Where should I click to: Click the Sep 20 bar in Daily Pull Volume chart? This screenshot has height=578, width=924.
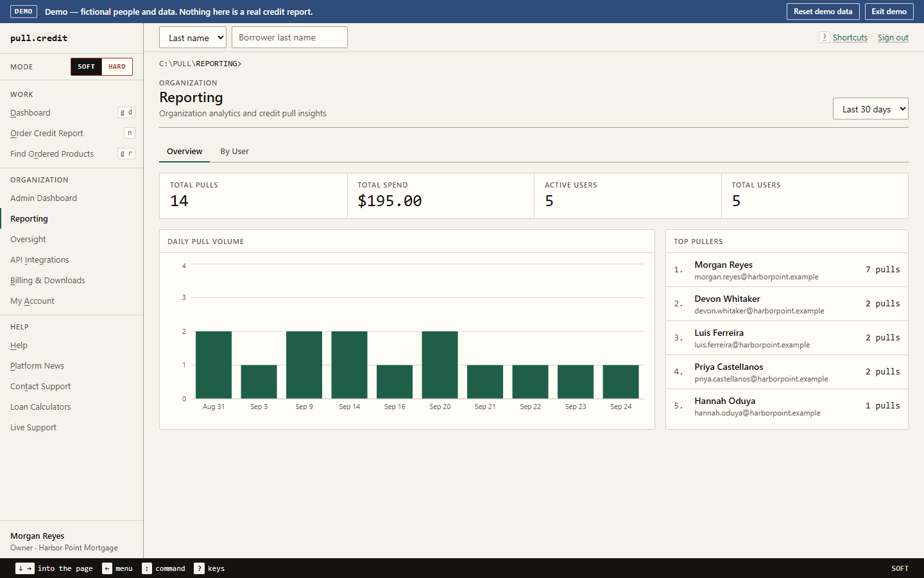pos(440,365)
